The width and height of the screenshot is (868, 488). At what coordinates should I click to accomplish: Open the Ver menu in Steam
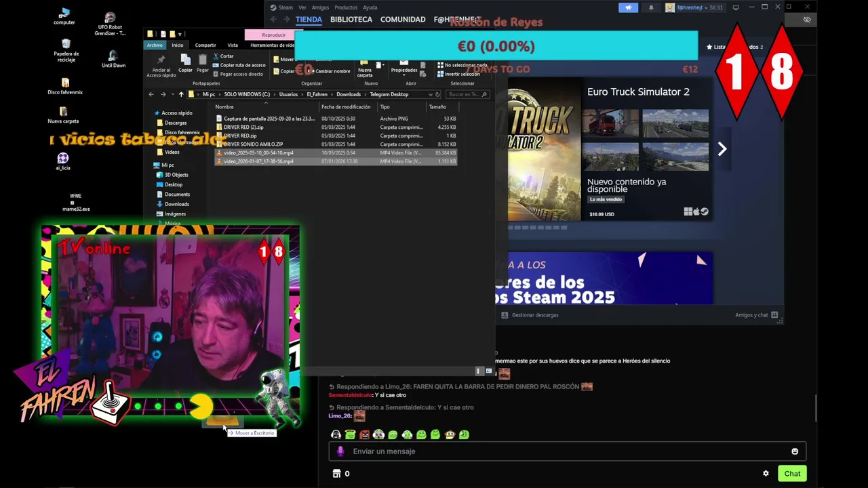point(301,7)
